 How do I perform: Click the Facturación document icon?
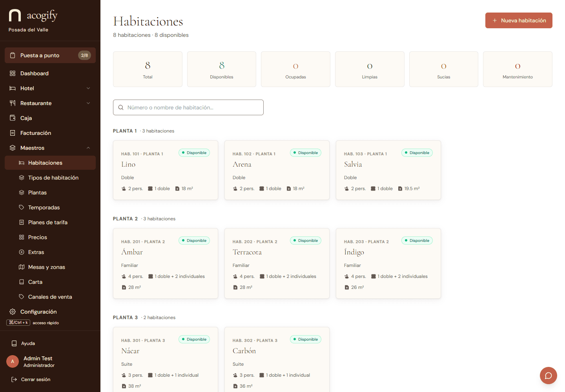[13, 133]
